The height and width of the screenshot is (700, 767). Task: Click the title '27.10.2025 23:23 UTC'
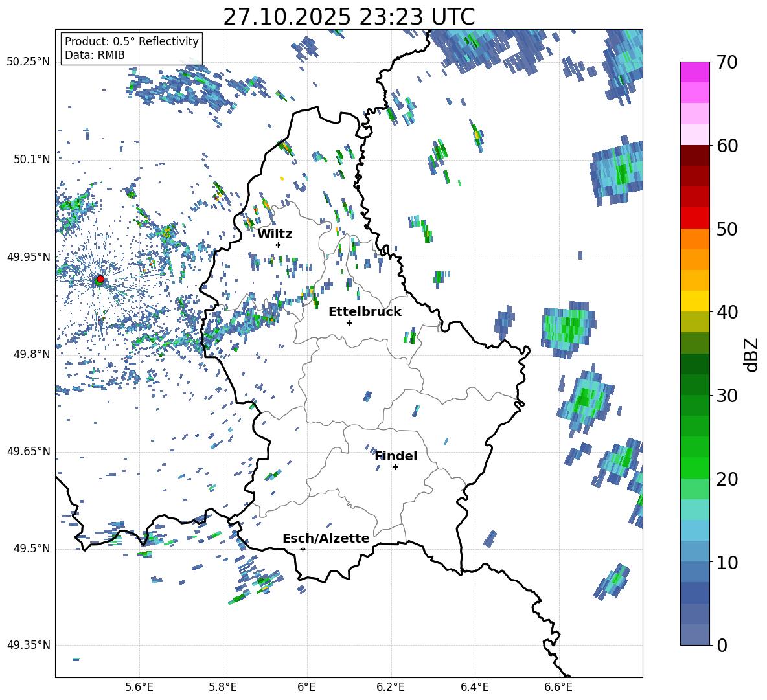pyautogui.click(x=349, y=17)
